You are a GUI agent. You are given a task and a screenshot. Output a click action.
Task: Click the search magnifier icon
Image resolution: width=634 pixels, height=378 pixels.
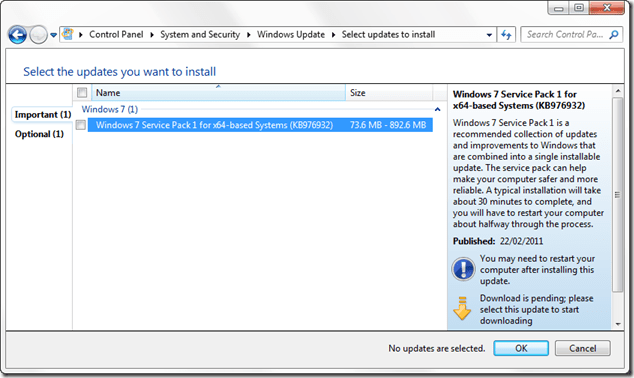coord(614,35)
